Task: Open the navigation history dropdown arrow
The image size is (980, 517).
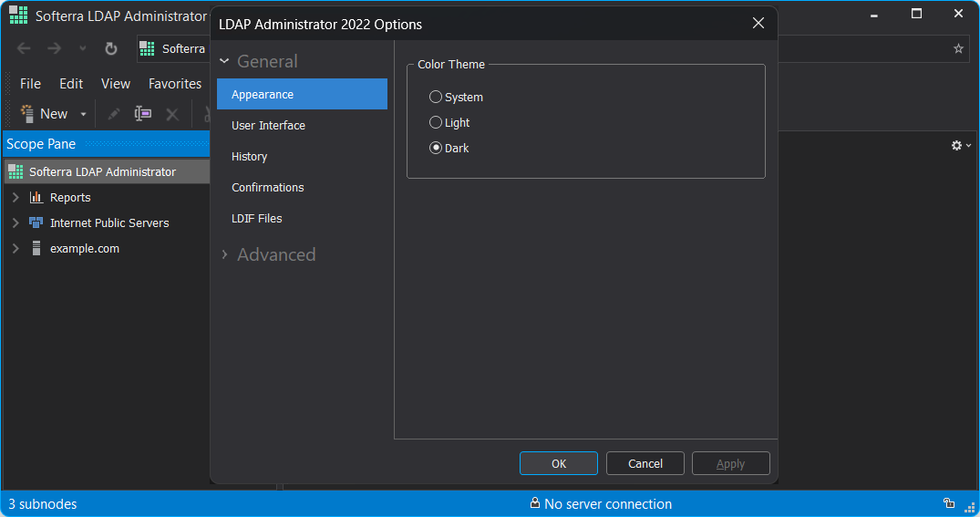Action: [x=82, y=48]
